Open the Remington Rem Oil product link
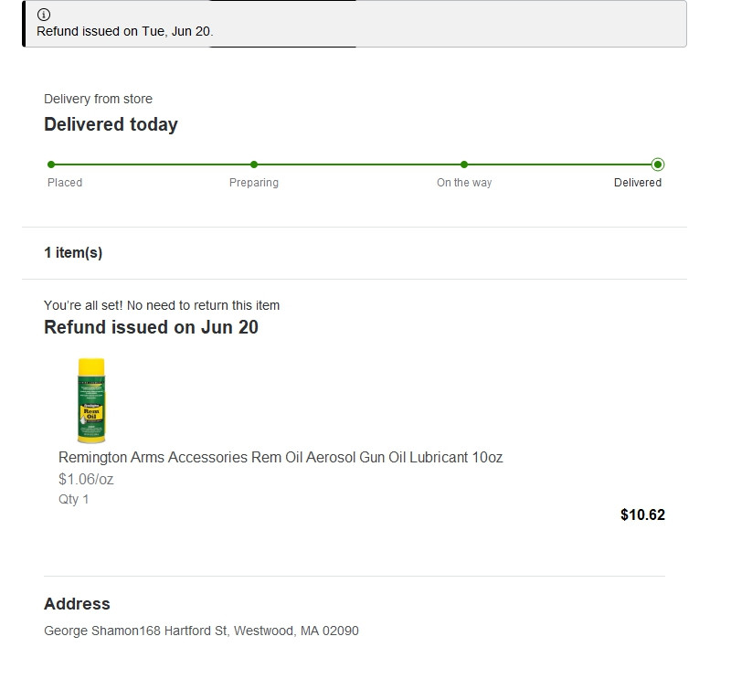731x700 pixels. [281, 457]
